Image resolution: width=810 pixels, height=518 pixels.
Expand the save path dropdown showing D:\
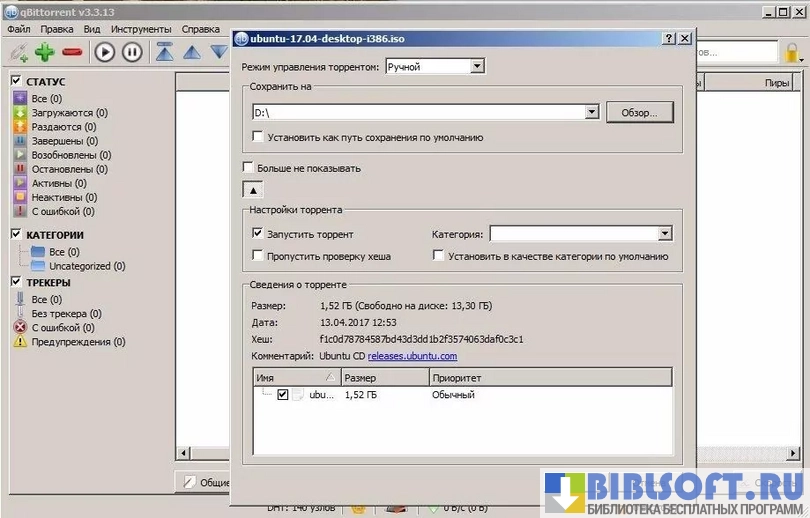(591, 113)
